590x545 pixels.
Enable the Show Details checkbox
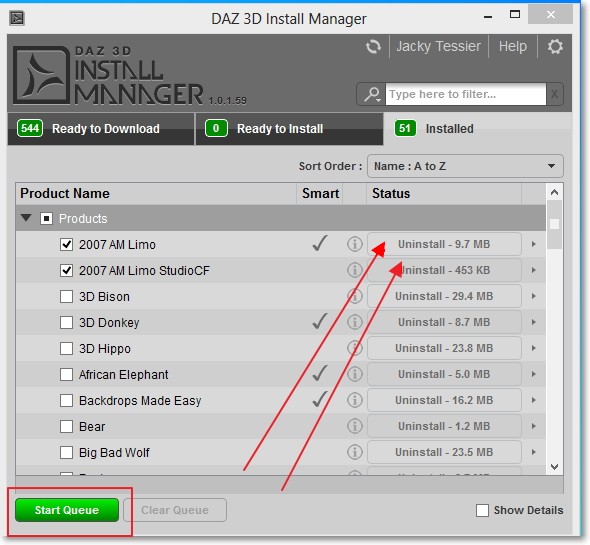point(482,510)
